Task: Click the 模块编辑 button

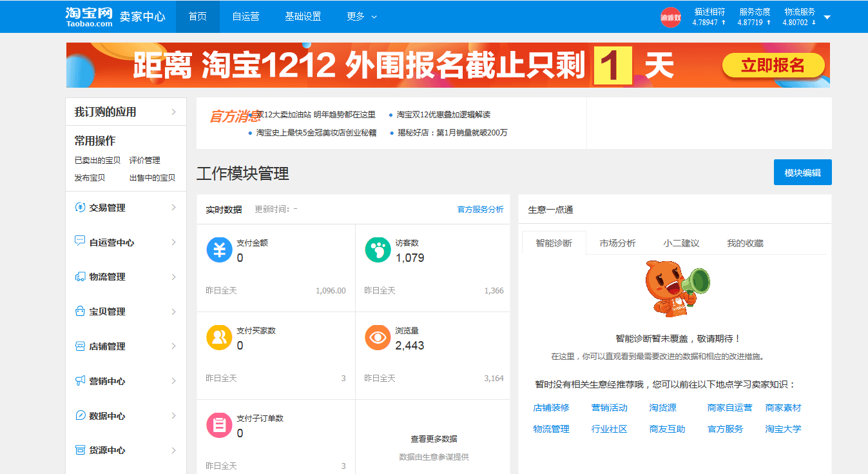Action: pos(802,172)
